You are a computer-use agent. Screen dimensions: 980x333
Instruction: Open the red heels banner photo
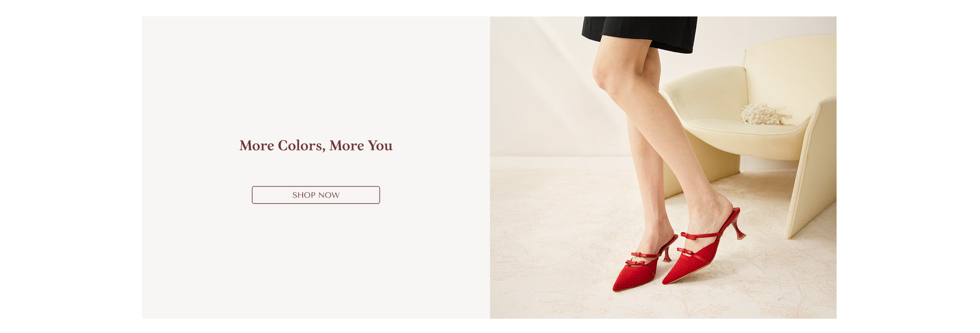click(x=663, y=168)
